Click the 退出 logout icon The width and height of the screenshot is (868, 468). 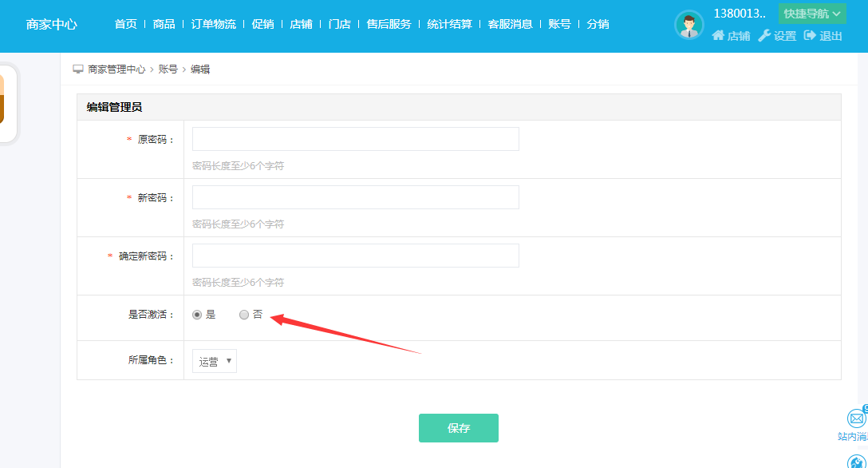click(x=810, y=36)
